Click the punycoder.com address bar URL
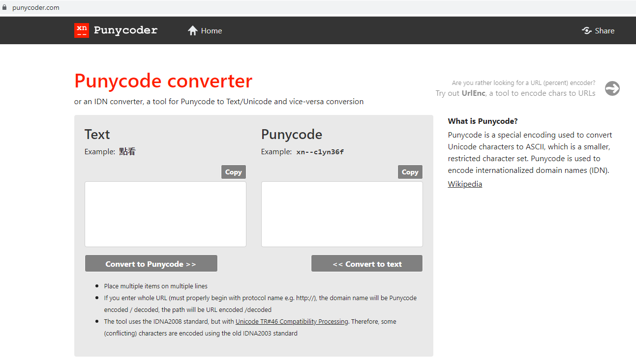 point(36,7)
